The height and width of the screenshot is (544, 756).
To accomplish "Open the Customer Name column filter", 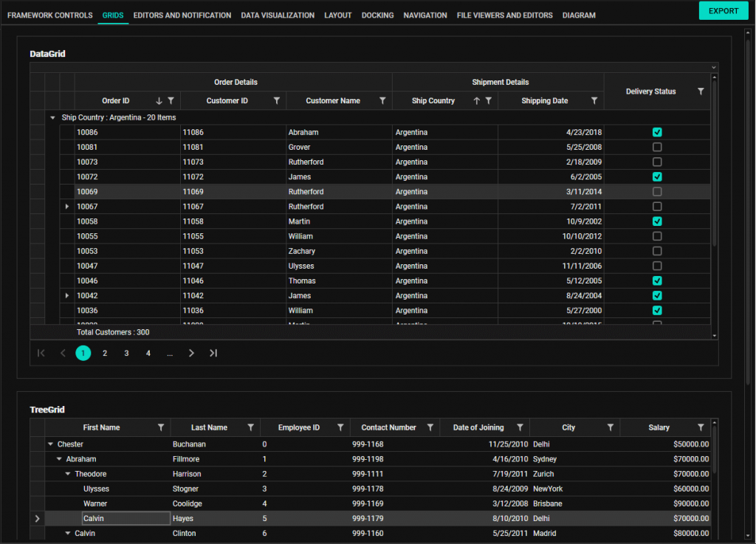I will click(x=382, y=101).
